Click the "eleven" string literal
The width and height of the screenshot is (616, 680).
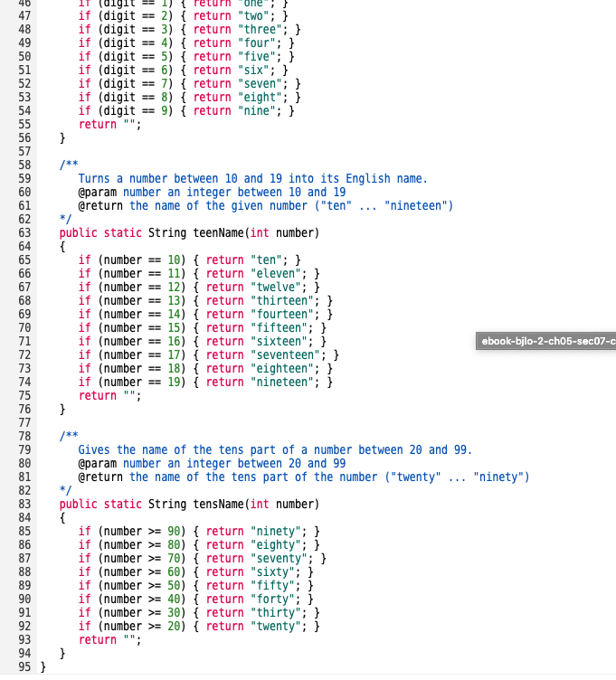276,274
